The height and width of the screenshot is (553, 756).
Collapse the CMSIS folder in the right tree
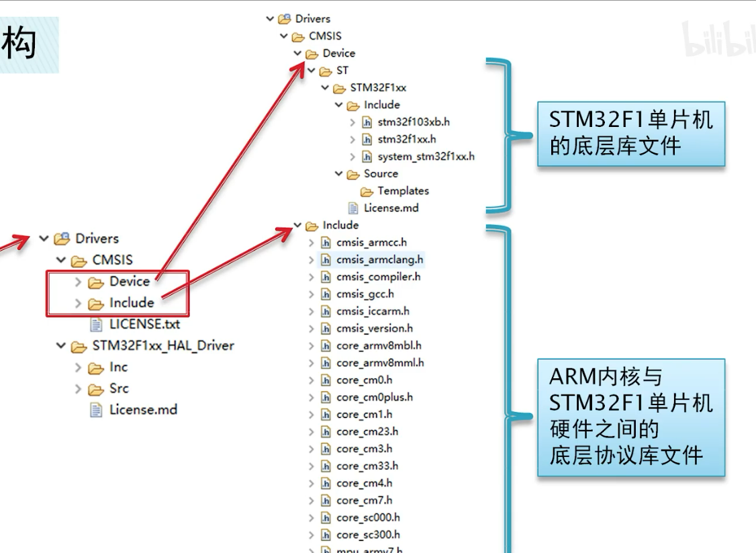tap(284, 36)
